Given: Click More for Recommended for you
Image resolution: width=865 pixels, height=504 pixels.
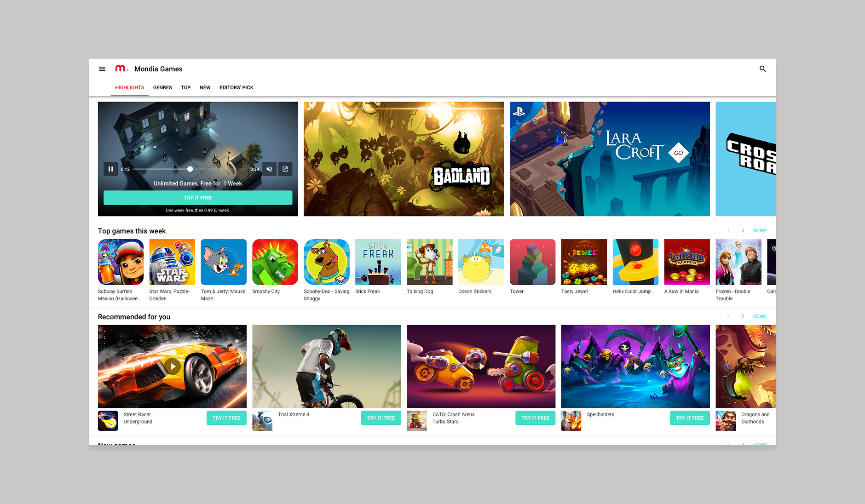Looking at the screenshot, I should pyautogui.click(x=760, y=317).
